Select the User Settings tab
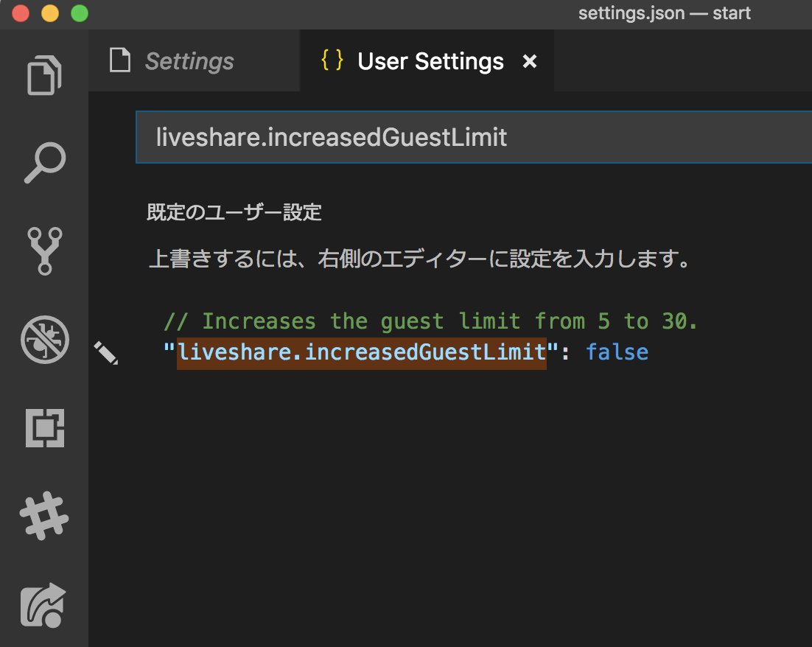The width and height of the screenshot is (812, 647). click(x=427, y=61)
